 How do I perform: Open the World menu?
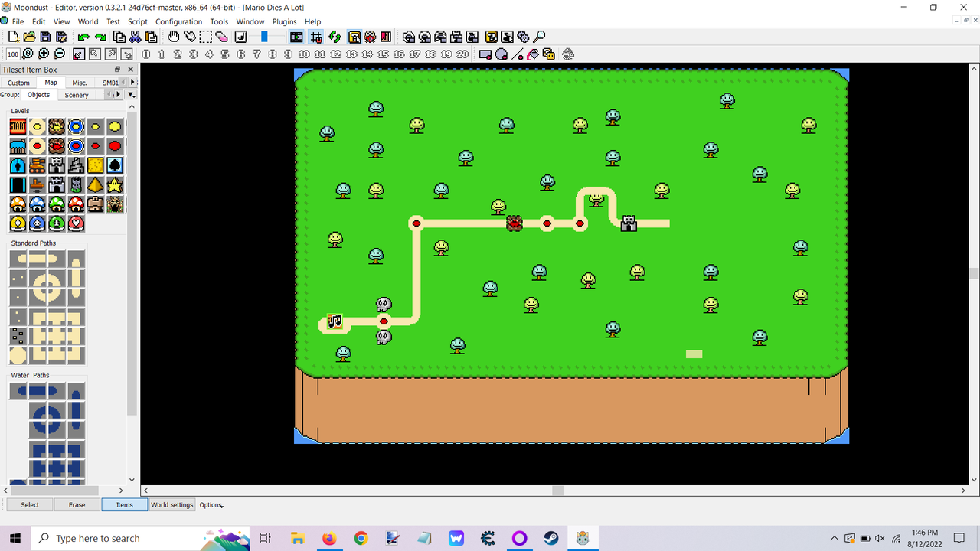pos(88,21)
